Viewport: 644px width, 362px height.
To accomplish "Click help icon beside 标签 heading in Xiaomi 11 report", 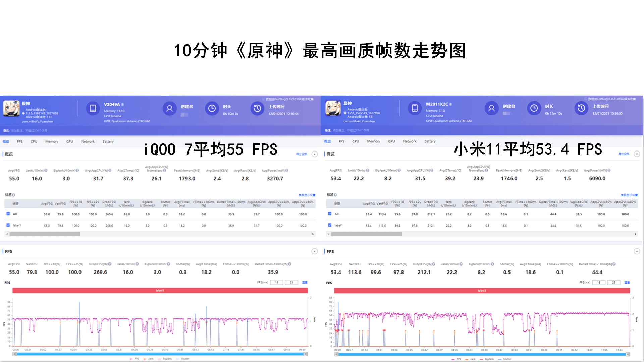I will [335, 195].
